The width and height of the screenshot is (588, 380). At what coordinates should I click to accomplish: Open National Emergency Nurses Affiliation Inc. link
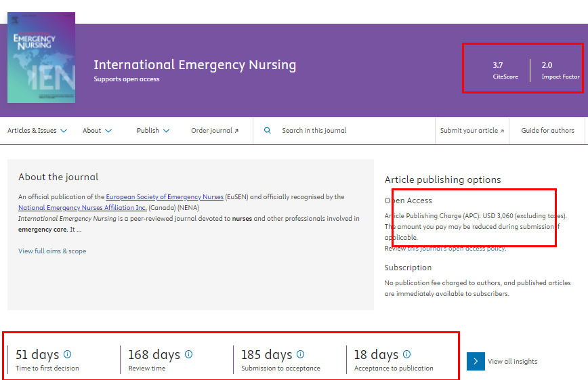(x=83, y=208)
